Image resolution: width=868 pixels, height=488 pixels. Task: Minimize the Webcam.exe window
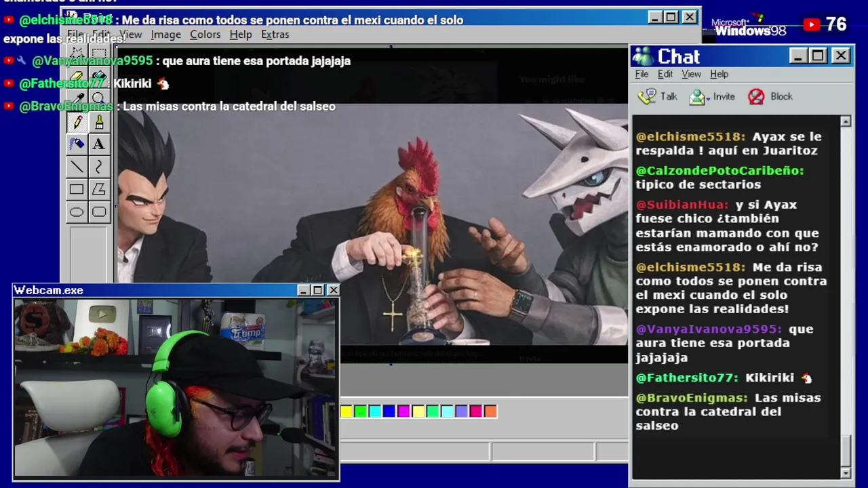[x=304, y=290]
